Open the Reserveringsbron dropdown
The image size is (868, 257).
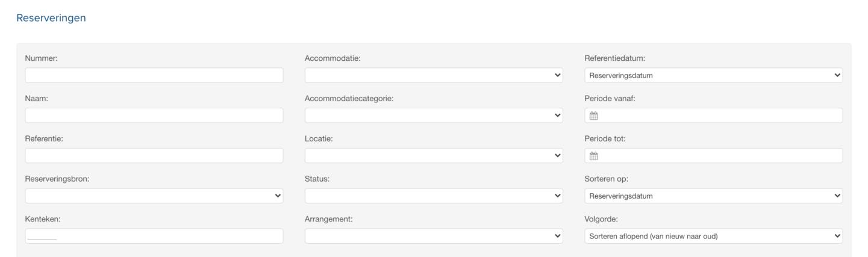coord(154,196)
